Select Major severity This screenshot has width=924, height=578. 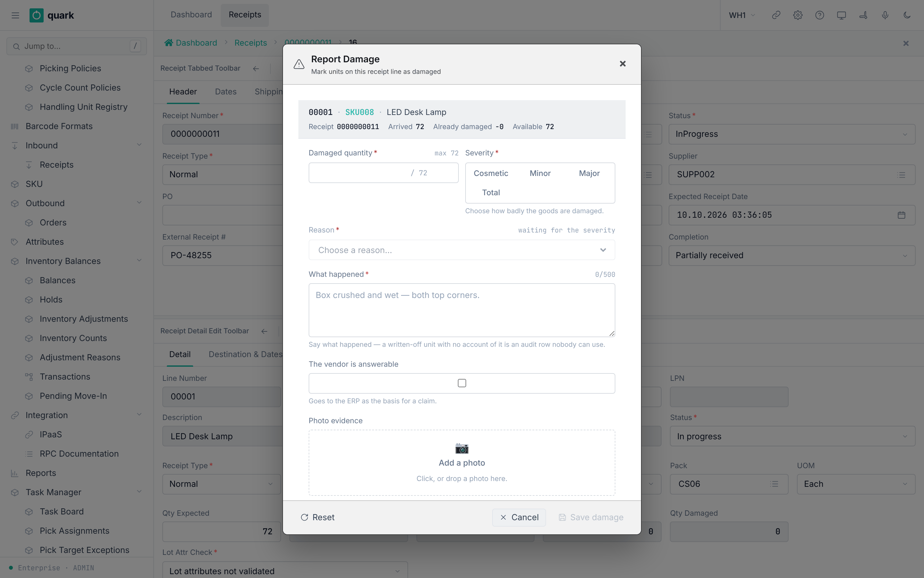[589, 173]
